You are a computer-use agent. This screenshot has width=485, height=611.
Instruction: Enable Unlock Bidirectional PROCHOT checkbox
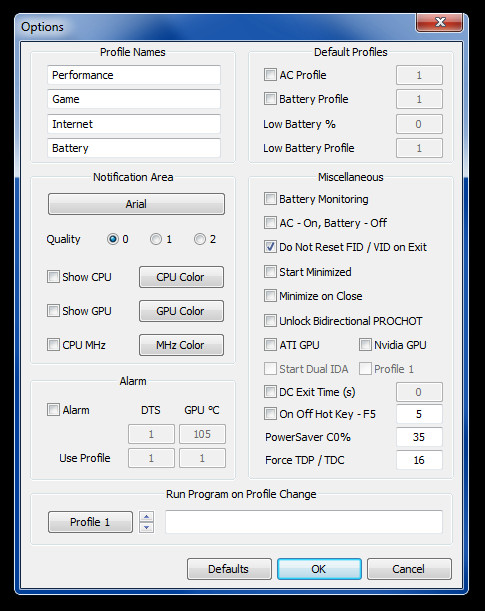coord(270,321)
